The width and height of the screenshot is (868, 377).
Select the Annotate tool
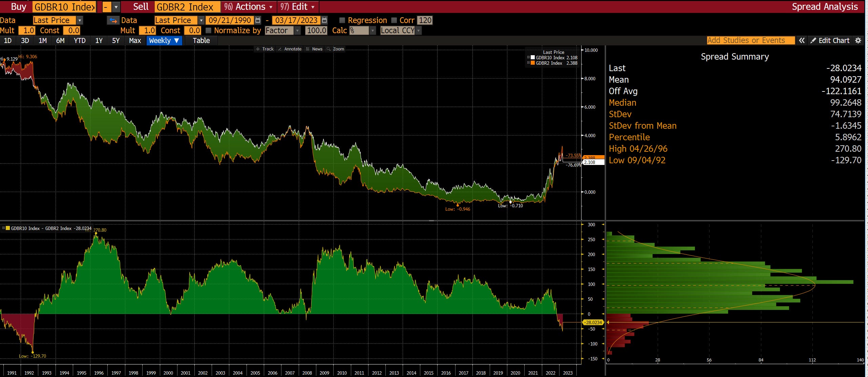[290, 49]
